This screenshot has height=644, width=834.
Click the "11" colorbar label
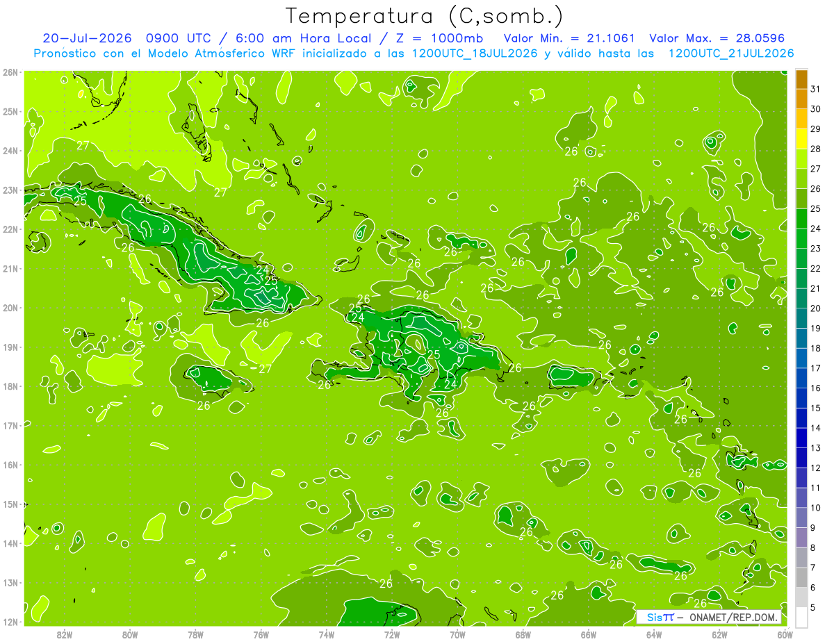(815, 488)
